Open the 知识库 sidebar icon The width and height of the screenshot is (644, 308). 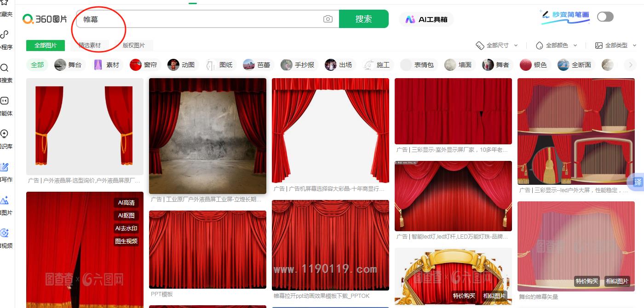click(5, 134)
